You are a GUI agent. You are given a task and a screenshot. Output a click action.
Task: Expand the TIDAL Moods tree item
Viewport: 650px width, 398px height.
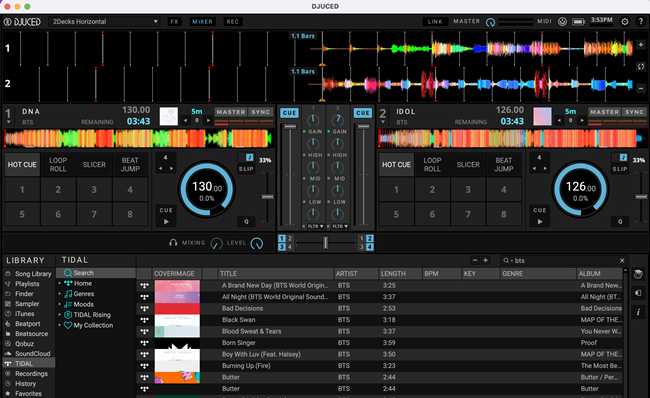coord(60,304)
